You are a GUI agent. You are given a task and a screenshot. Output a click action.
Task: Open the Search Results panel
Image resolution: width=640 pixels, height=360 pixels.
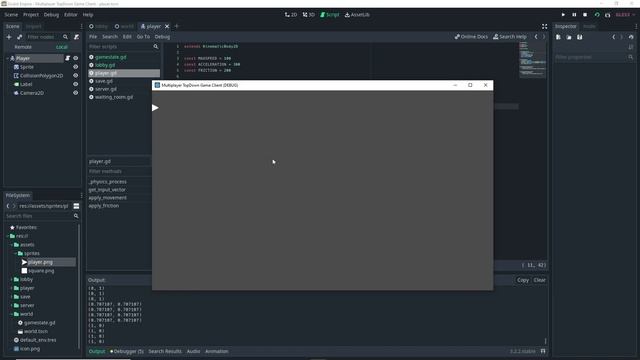[165, 351]
